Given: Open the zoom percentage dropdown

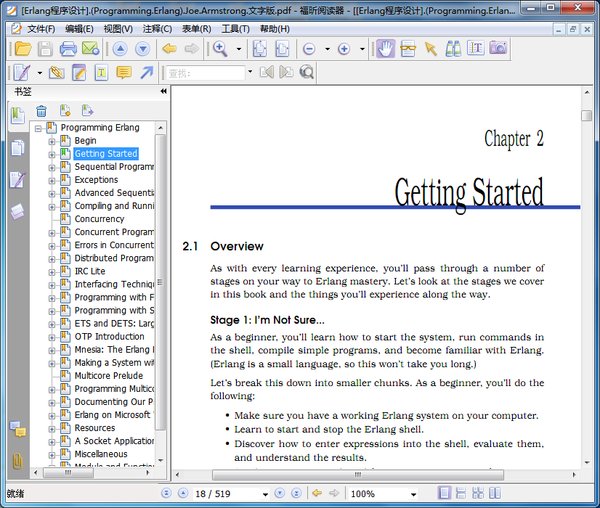Looking at the screenshot, I should pos(413,494).
